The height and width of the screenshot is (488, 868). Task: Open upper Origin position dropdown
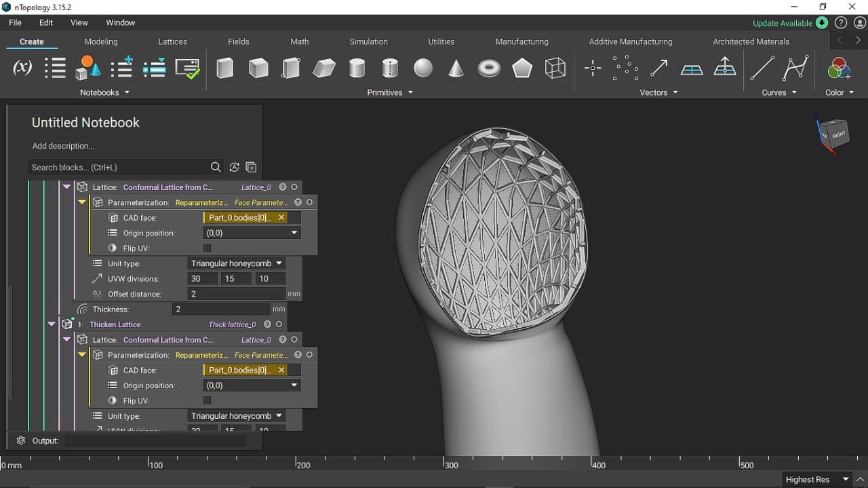click(252, 233)
